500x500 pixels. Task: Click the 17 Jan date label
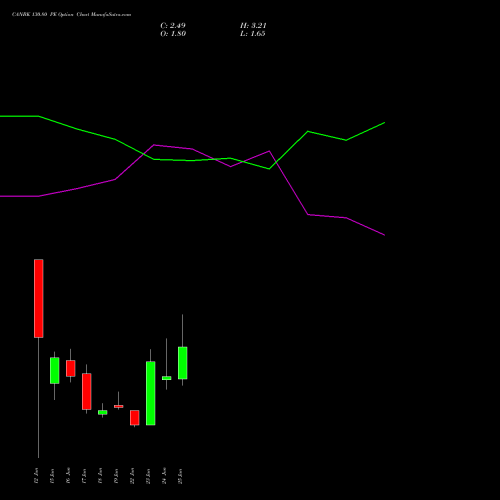[x=84, y=476]
